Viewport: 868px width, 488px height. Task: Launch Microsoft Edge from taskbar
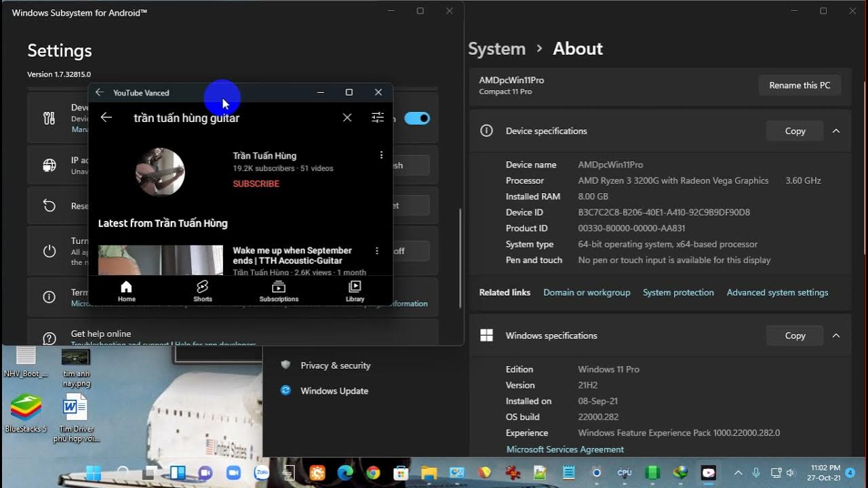345,472
